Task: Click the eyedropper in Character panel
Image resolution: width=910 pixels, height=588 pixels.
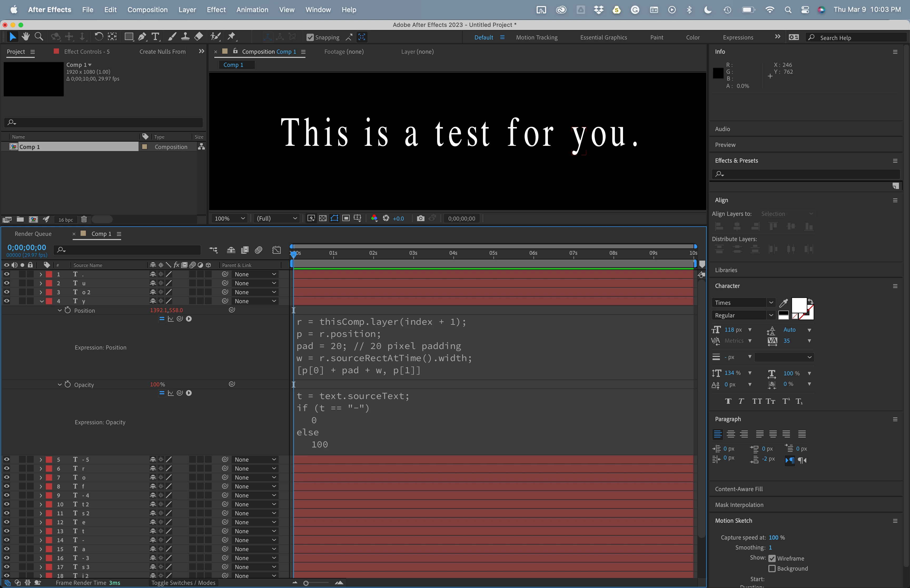Action: (783, 303)
